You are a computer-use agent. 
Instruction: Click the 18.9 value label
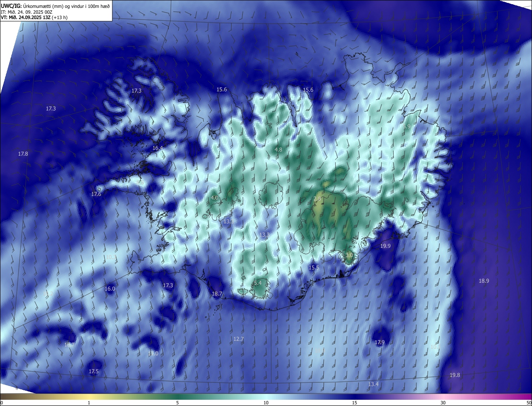[484, 281]
